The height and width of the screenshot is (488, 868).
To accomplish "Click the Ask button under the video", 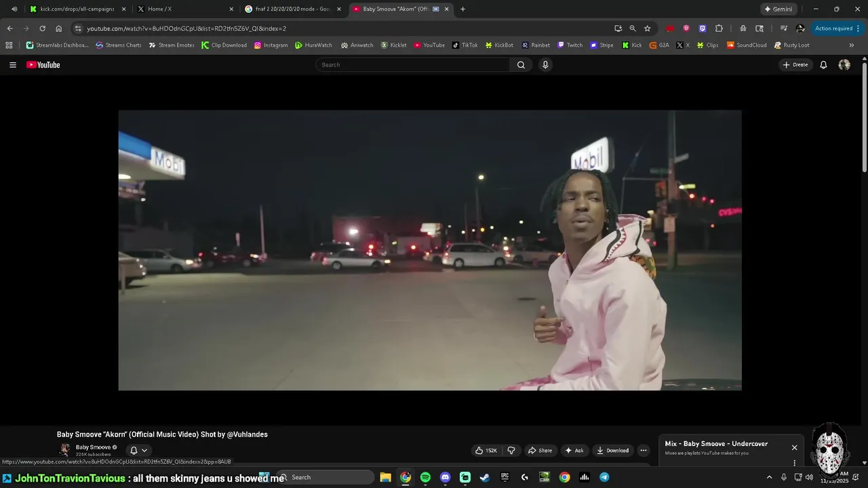I will [x=574, y=451].
